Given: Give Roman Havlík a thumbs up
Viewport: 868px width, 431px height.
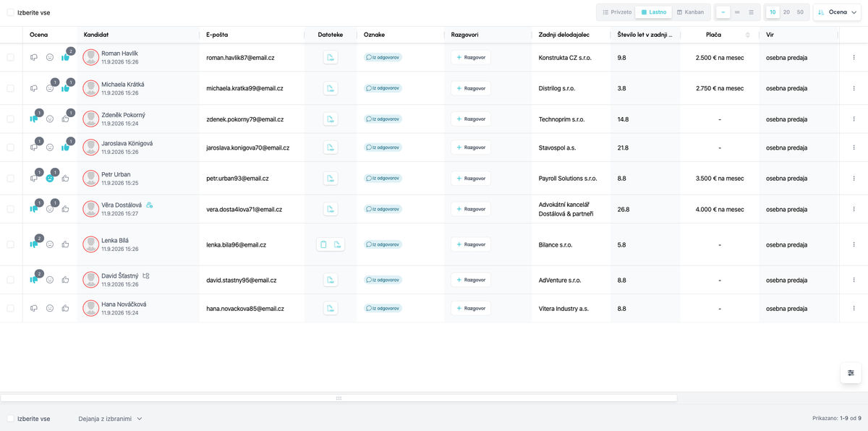Looking at the screenshot, I should pos(65,57).
